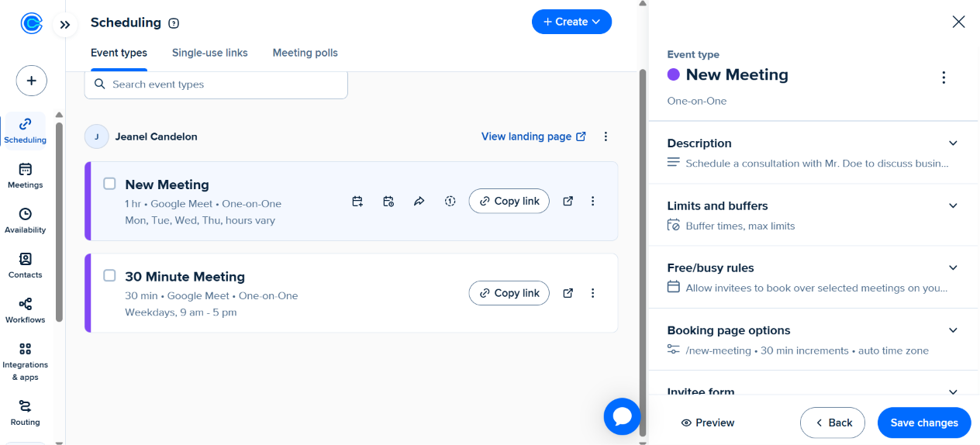Click the One-on-One label in panel
The image size is (980, 445).
[x=697, y=101]
